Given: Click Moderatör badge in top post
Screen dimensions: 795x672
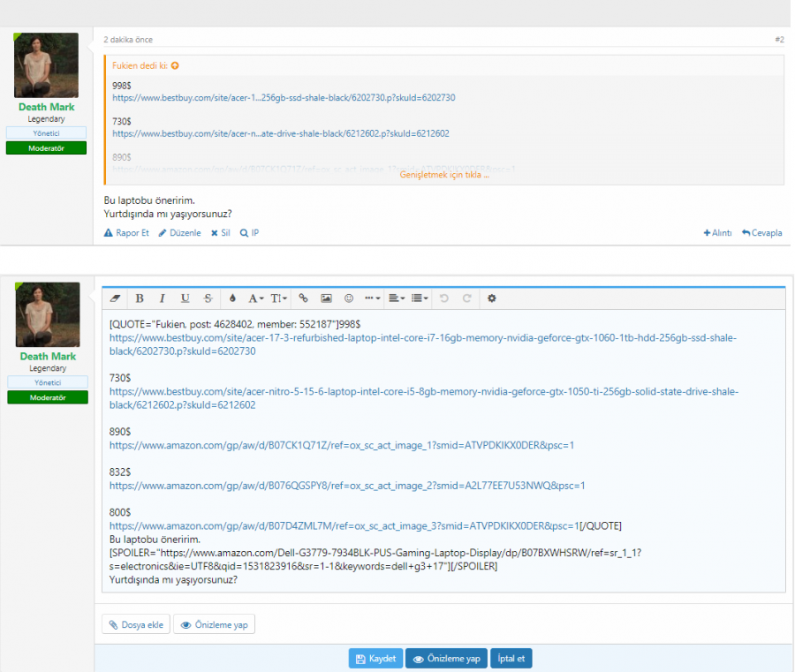Looking at the screenshot, I should tap(46, 148).
